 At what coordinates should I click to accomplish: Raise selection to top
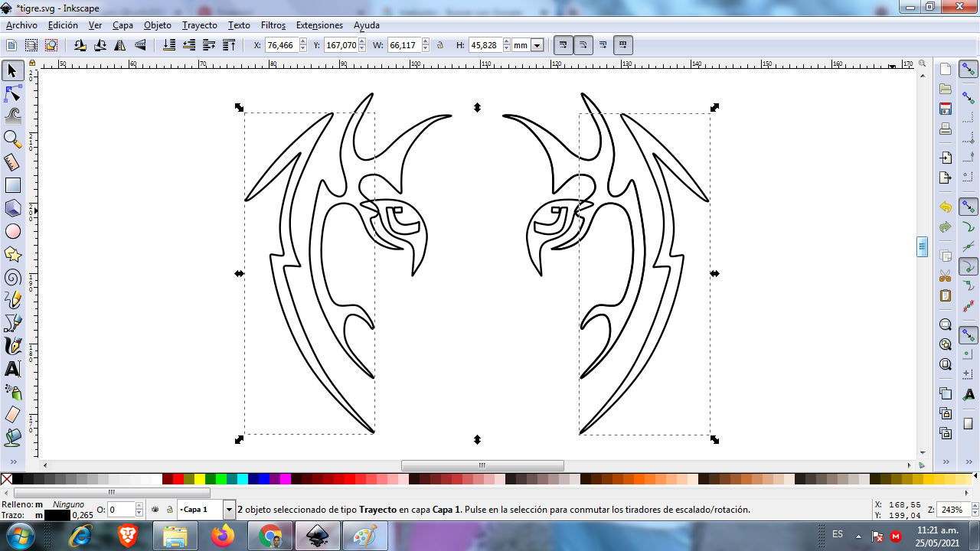[x=229, y=45]
